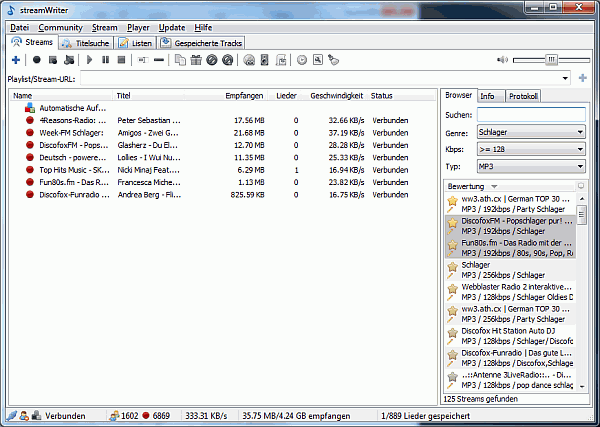Select the Week-FM Schlager stream row
The image size is (600, 427).
(x=222, y=133)
